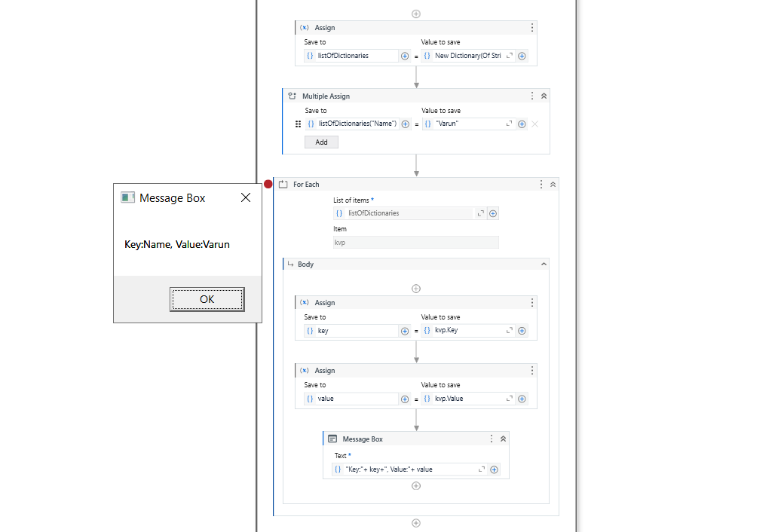Click plus next to kvp.Value
Screen dimensions: 781x532
(522, 399)
